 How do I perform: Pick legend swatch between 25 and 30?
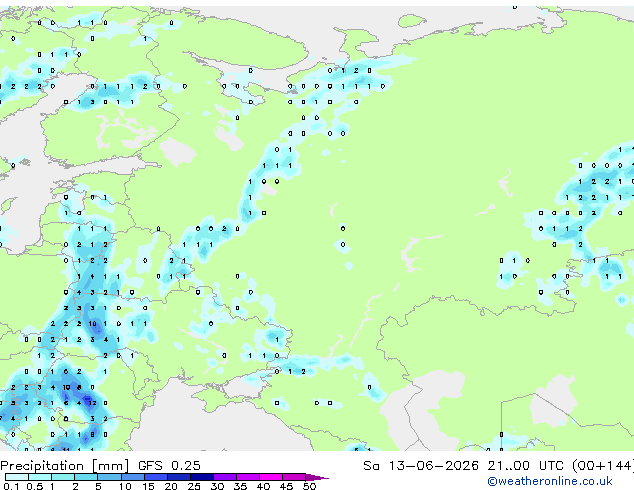pyautogui.click(x=202, y=477)
